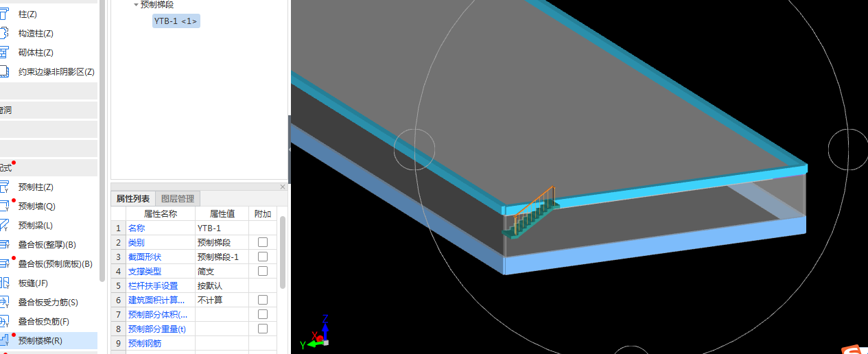Select the 预制墙(Q) component icon
This screenshot has width=868, height=354.
tap(5, 206)
